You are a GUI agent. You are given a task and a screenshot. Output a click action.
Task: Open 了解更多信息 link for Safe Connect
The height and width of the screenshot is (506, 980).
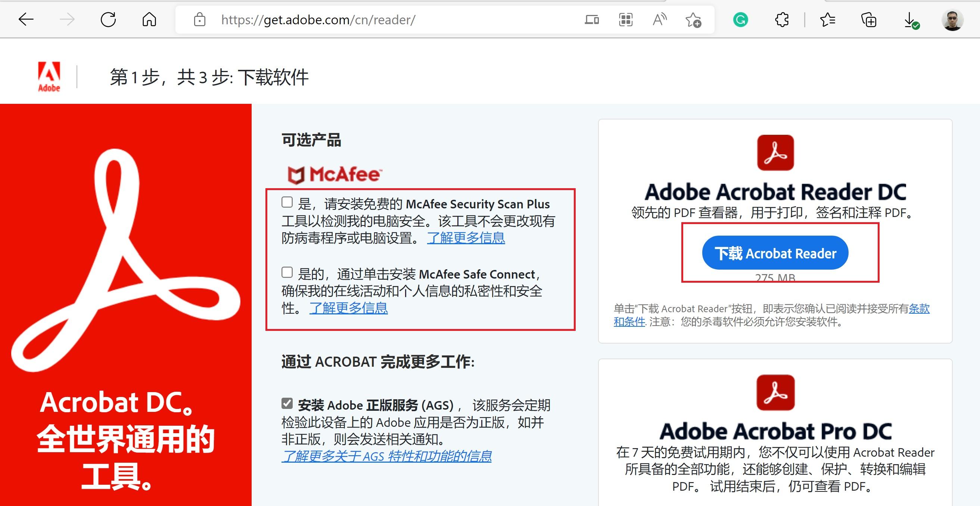click(348, 308)
